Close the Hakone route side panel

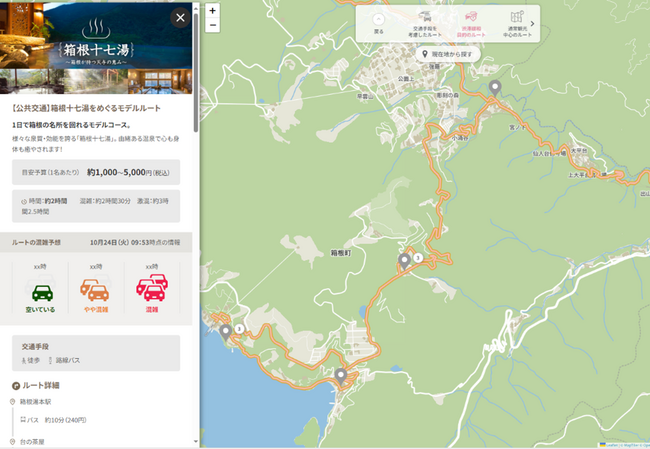click(180, 18)
